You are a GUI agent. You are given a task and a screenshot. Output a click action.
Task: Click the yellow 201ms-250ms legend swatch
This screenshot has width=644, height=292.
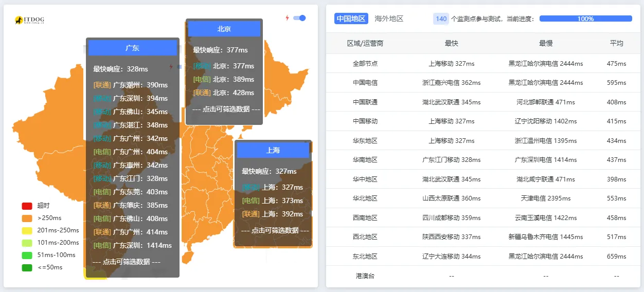[x=27, y=230]
